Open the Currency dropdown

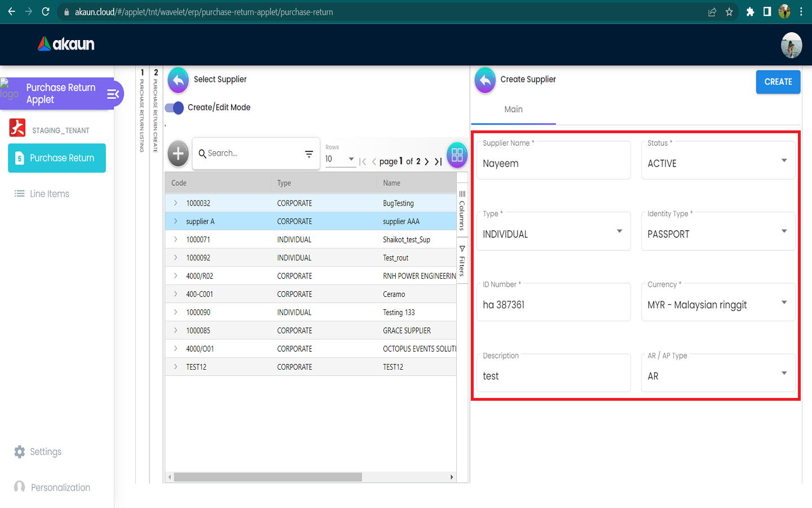(718, 305)
